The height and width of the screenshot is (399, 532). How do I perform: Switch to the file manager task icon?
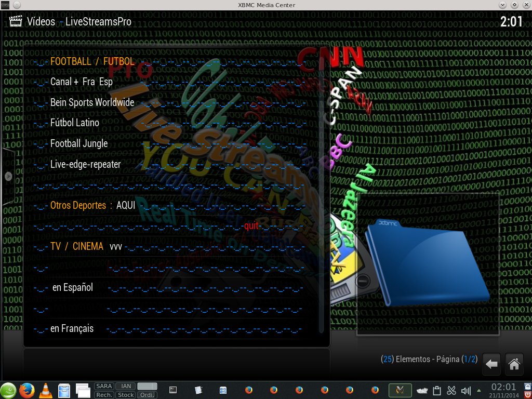(223, 390)
